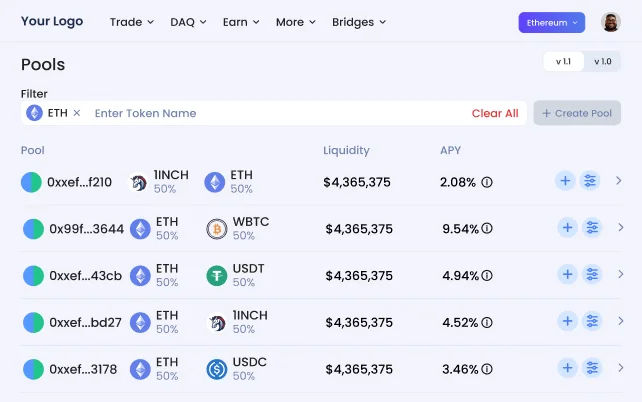Open the Earn menu
Viewport: 642px width, 402px height.
(x=241, y=22)
